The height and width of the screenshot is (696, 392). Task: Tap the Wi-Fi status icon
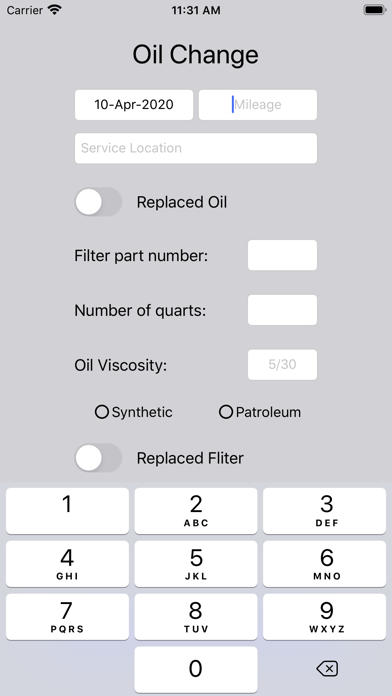point(55,10)
